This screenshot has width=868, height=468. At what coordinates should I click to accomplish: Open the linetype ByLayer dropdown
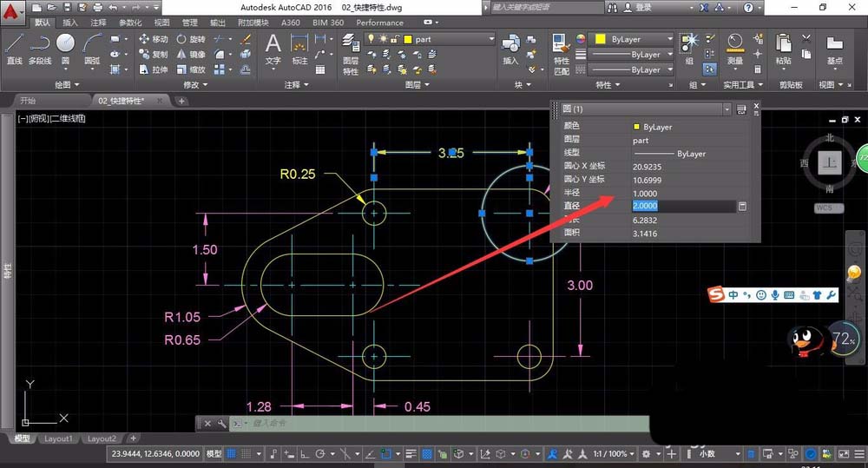pos(631,69)
